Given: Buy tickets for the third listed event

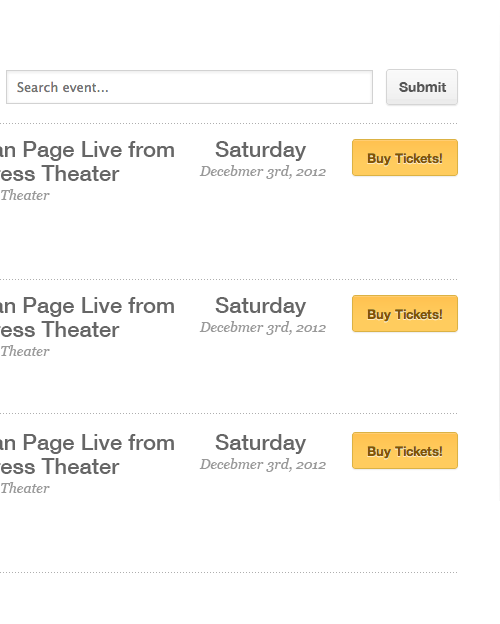Looking at the screenshot, I should click(405, 450).
